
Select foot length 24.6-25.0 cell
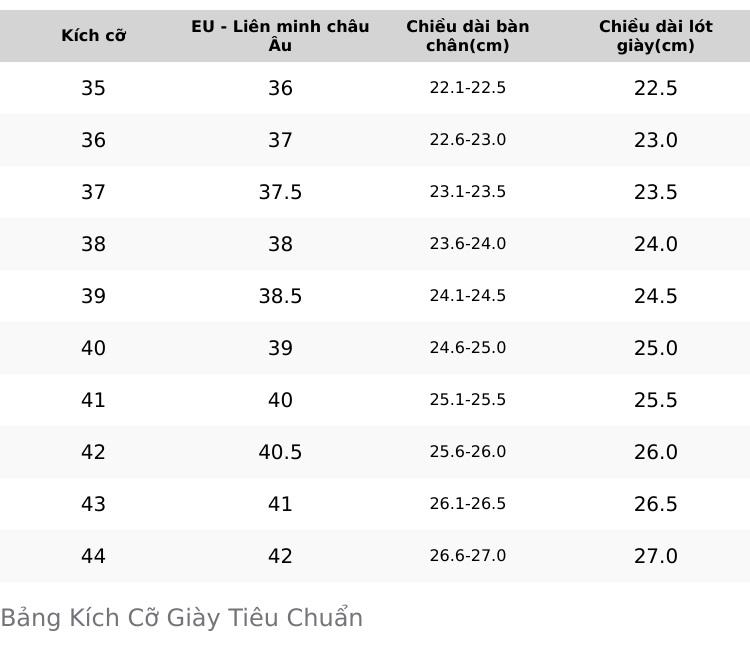[468, 348]
